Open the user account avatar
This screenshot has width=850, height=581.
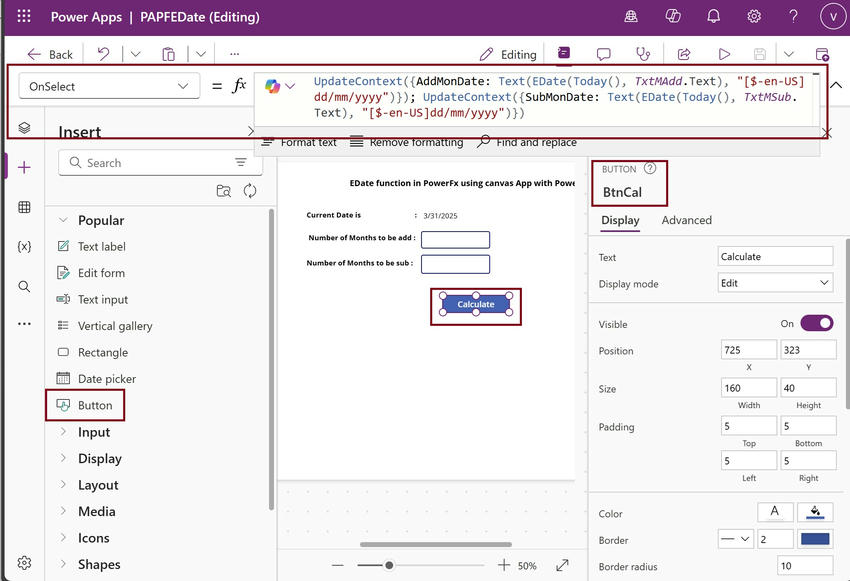click(833, 17)
